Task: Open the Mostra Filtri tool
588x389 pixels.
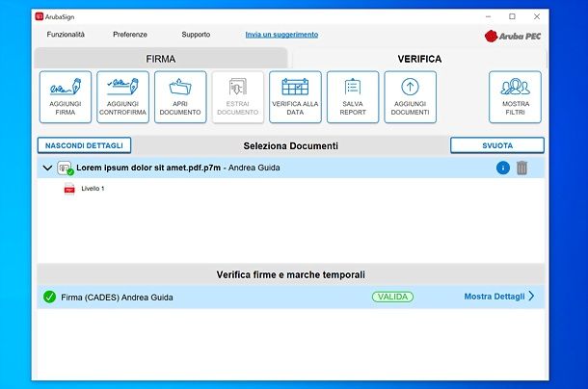Action: point(516,97)
